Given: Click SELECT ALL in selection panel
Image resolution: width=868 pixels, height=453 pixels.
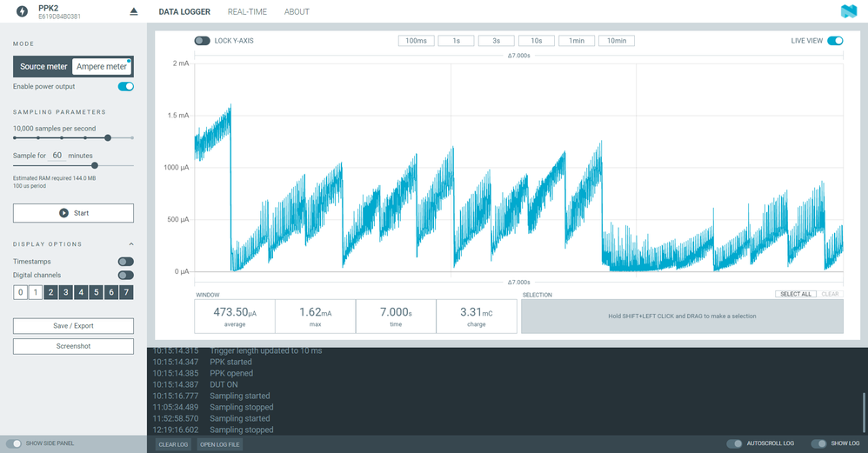Looking at the screenshot, I should point(796,294).
